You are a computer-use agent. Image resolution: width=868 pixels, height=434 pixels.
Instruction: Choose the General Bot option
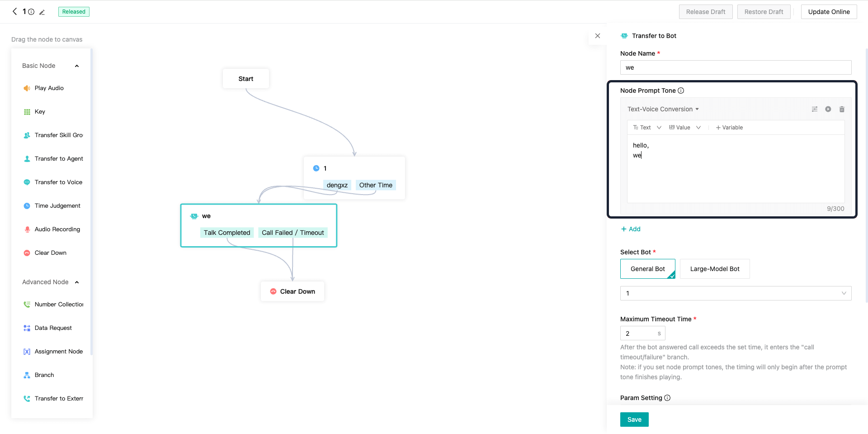647,269
